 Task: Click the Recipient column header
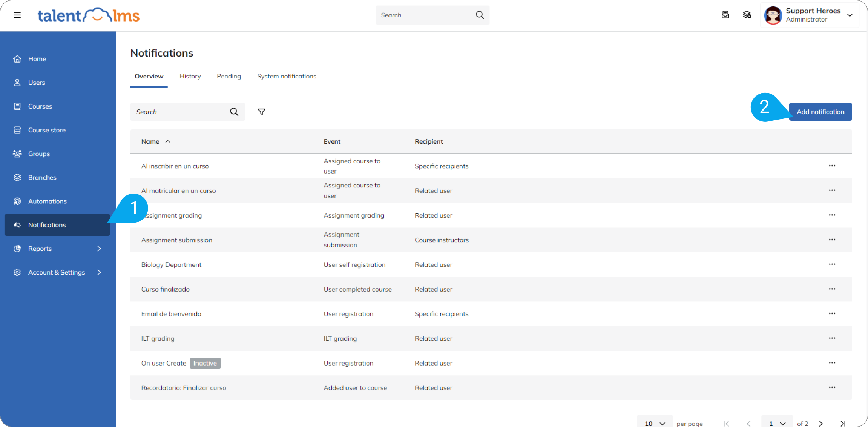429,142
